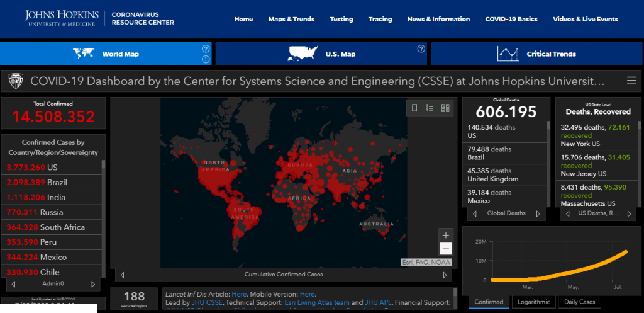Click left arrow beside Admin0 label
Image resolution: width=644 pixels, height=313 pixels.
14,284
